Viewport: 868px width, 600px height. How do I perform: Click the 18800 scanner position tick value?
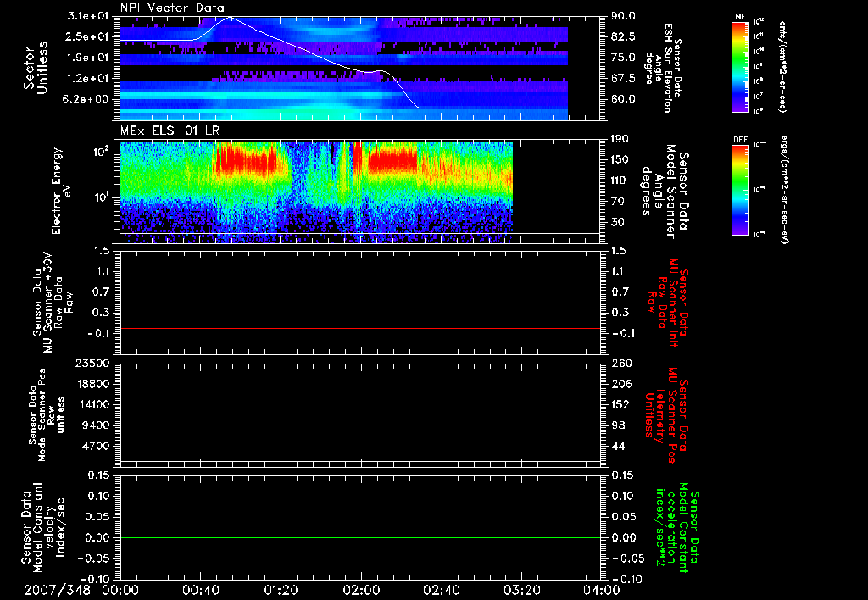click(92, 384)
